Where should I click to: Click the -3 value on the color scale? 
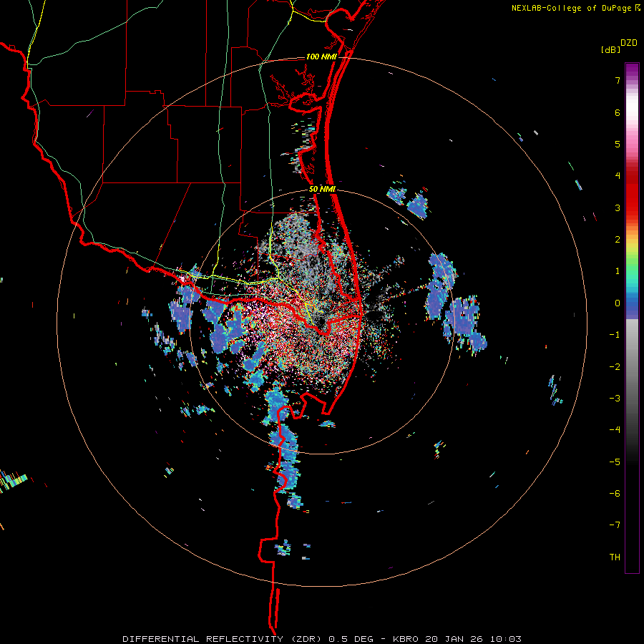615,399
